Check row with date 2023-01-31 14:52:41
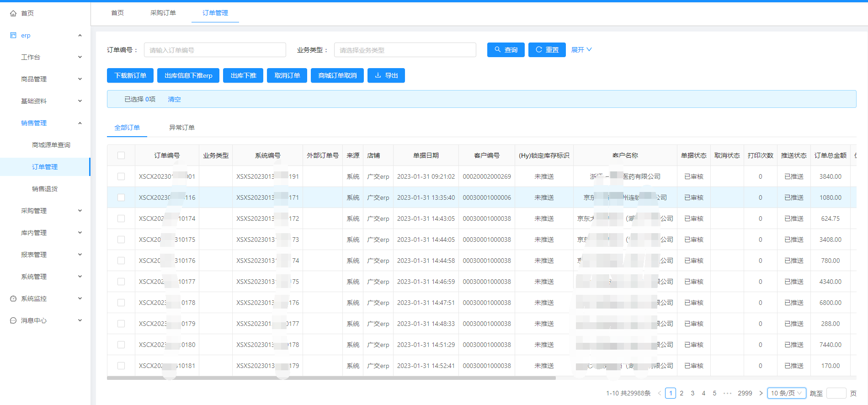The width and height of the screenshot is (868, 405). (121, 366)
